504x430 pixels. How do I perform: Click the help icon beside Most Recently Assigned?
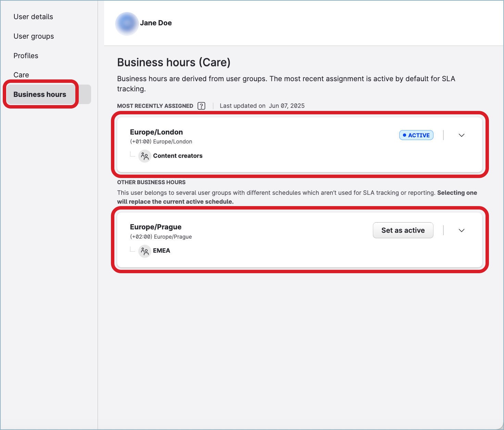point(201,106)
